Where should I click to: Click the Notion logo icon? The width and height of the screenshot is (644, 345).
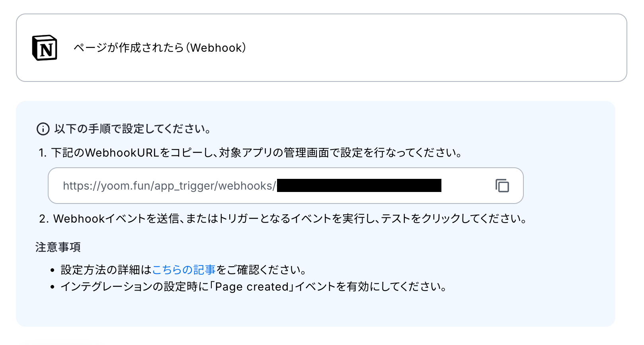(x=45, y=48)
